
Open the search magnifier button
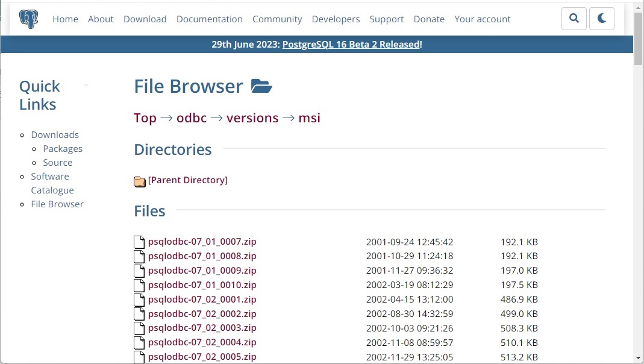574,19
